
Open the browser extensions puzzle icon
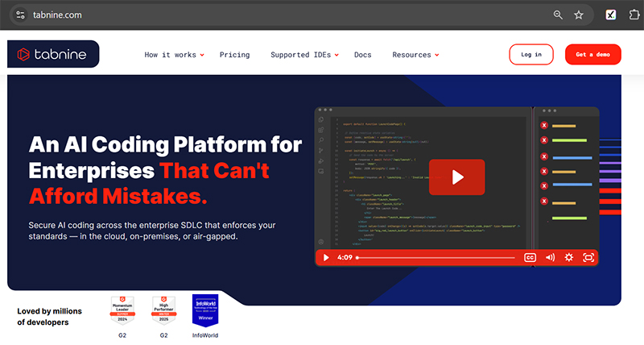coord(634,15)
